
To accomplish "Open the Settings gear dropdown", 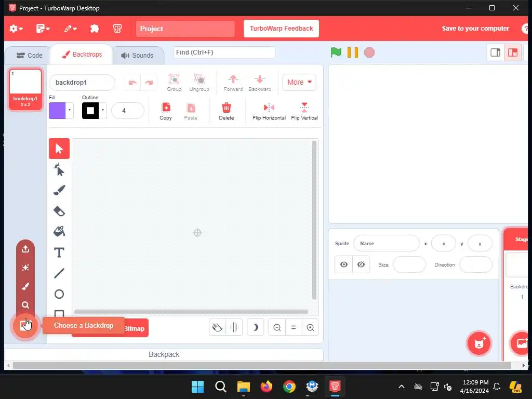I will (x=16, y=29).
